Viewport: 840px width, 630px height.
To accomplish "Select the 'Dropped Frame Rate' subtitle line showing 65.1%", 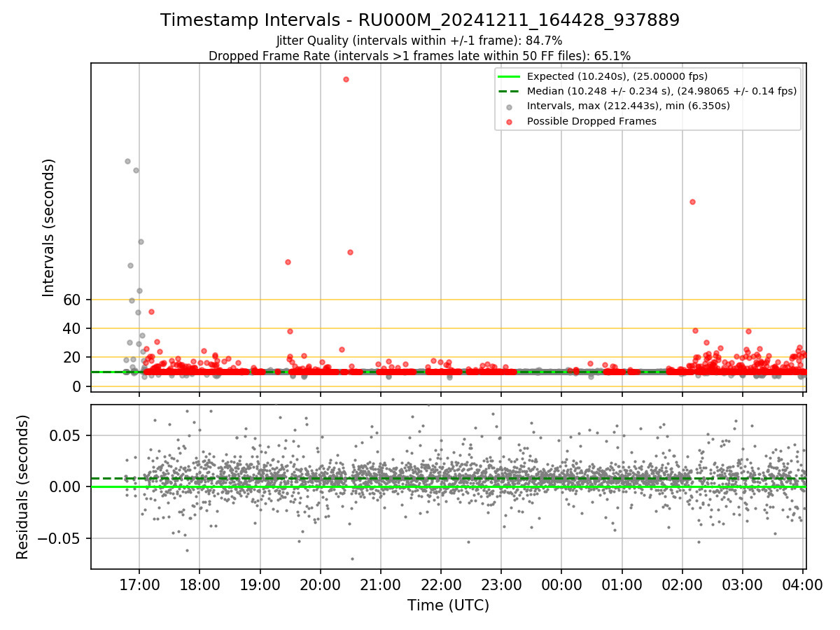I will (x=420, y=56).
